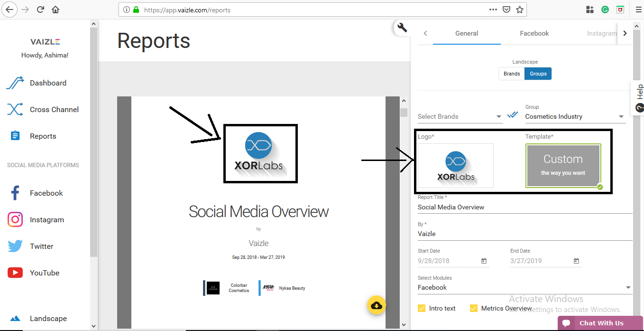The image size is (644, 331).
Task: Click the Cross Channel shuffle icon
Action: [15, 109]
